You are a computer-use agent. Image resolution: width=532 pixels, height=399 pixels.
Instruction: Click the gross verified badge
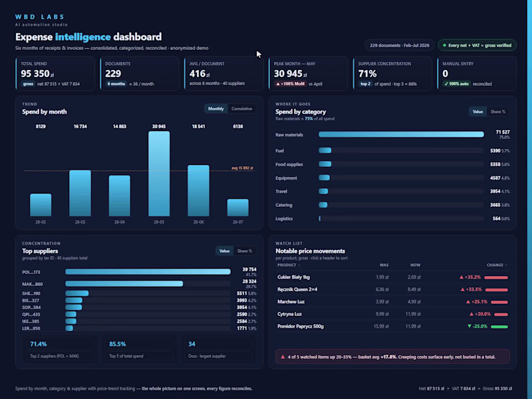pos(477,45)
